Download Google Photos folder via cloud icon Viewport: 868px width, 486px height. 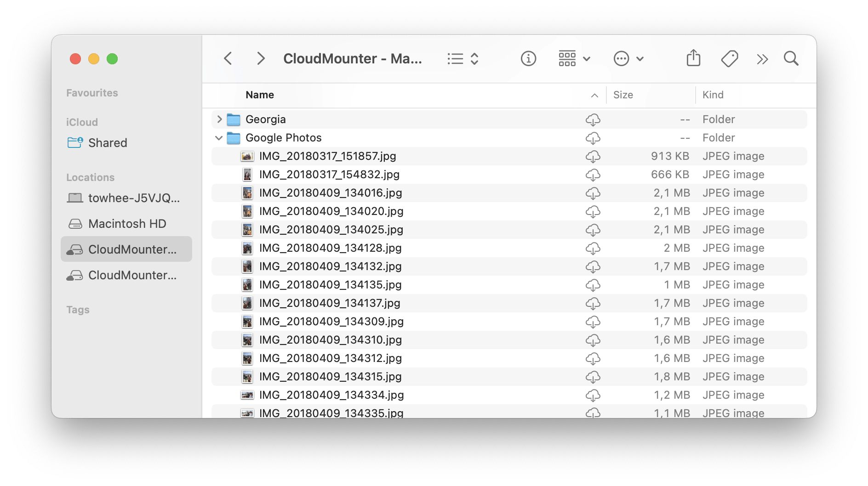(x=593, y=138)
